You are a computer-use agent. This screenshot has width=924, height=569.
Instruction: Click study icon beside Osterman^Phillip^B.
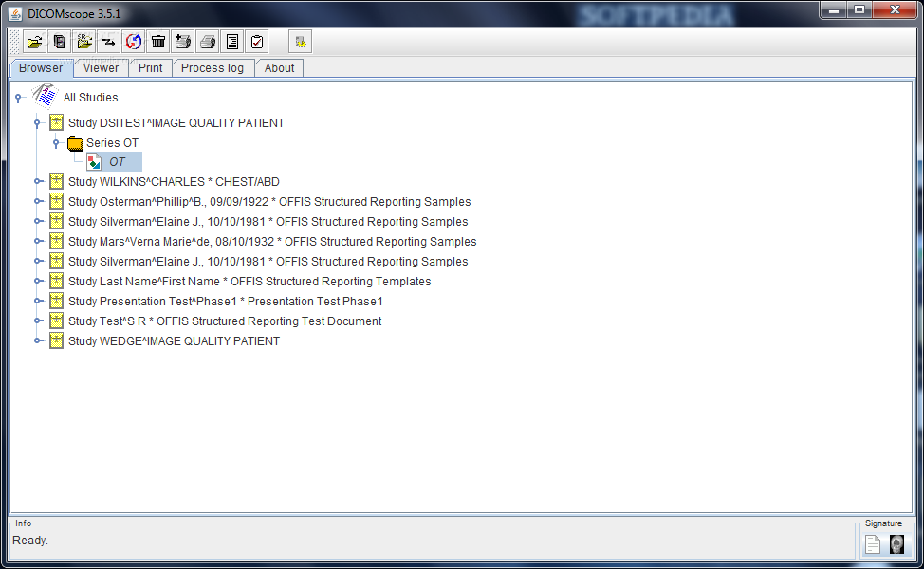[56, 201]
